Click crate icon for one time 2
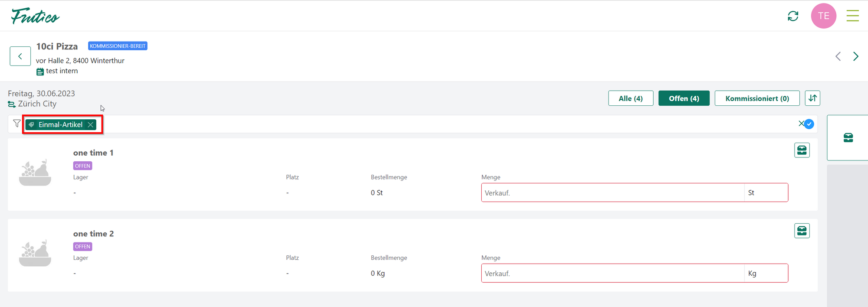Viewport: 868px width, 307px height. (802, 231)
